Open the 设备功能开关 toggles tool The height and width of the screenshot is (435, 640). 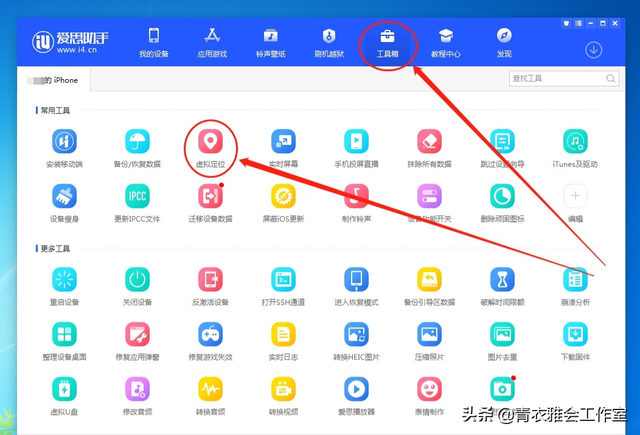tap(429, 196)
